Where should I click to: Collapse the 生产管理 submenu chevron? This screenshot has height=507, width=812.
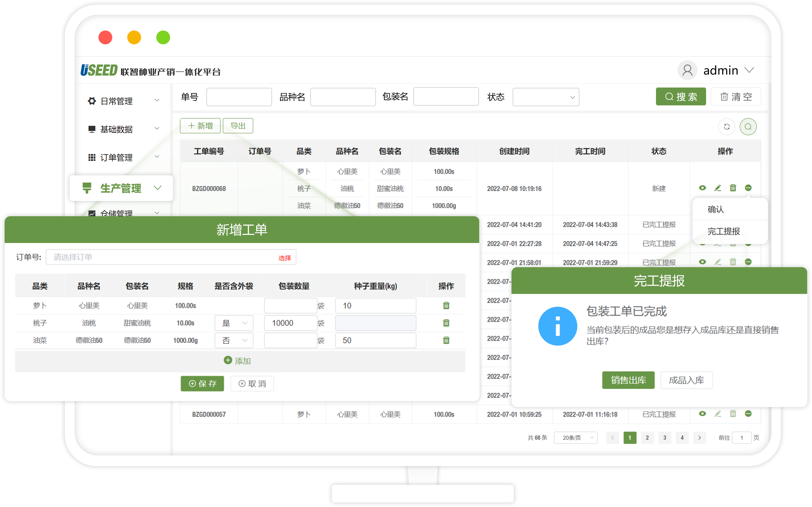pos(158,188)
